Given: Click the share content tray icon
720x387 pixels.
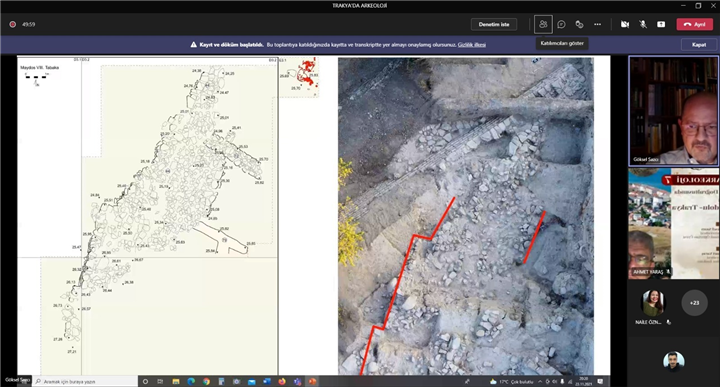Looking at the screenshot, I should coord(661,24).
